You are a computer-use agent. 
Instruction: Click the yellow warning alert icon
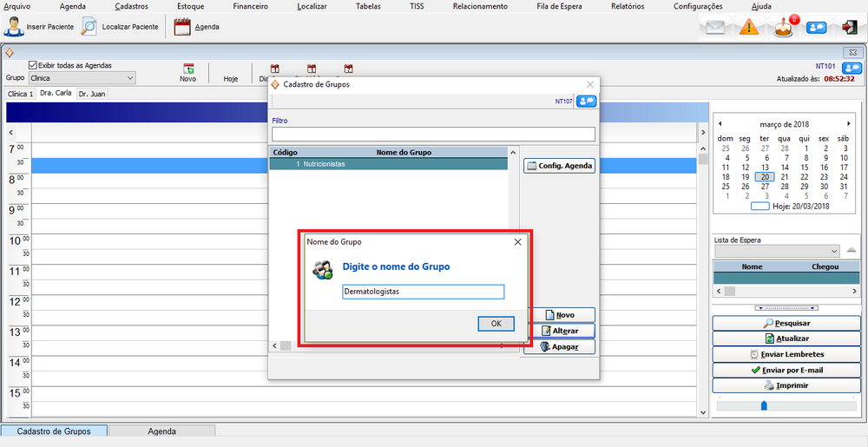click(749, 28)
